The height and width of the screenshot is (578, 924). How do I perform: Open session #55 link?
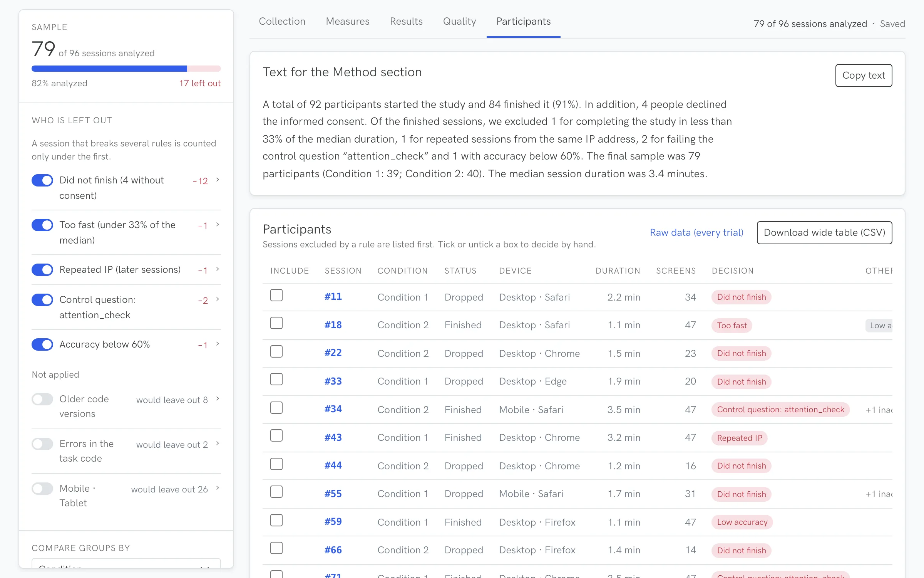point(333,494)
